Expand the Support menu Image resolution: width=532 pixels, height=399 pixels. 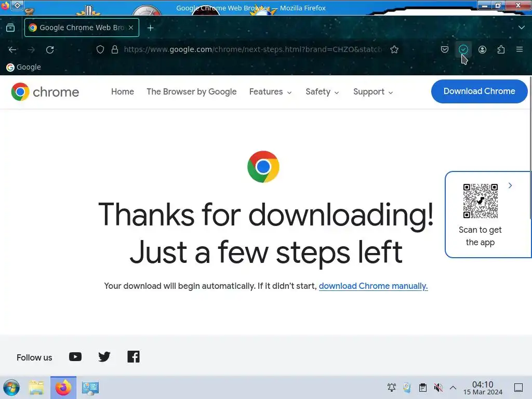(x=373, y=91)
